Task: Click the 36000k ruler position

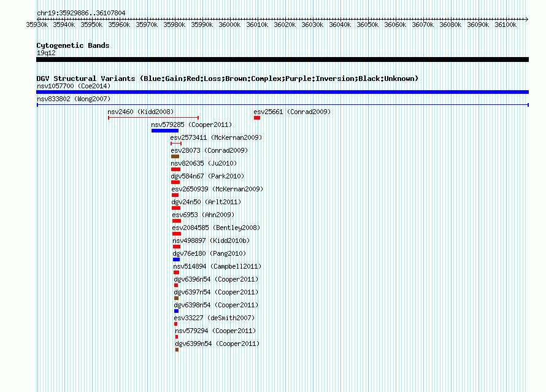Action: tap(229, 25)
